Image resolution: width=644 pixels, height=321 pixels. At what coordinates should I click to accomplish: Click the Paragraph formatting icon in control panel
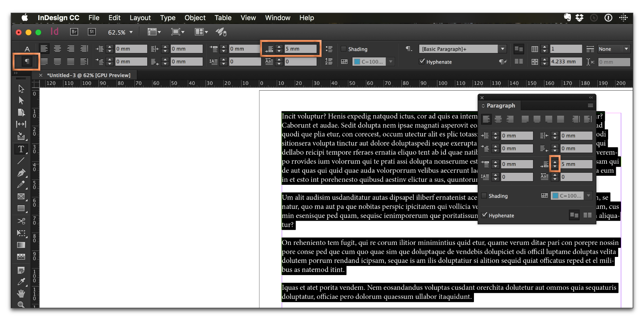27,61
